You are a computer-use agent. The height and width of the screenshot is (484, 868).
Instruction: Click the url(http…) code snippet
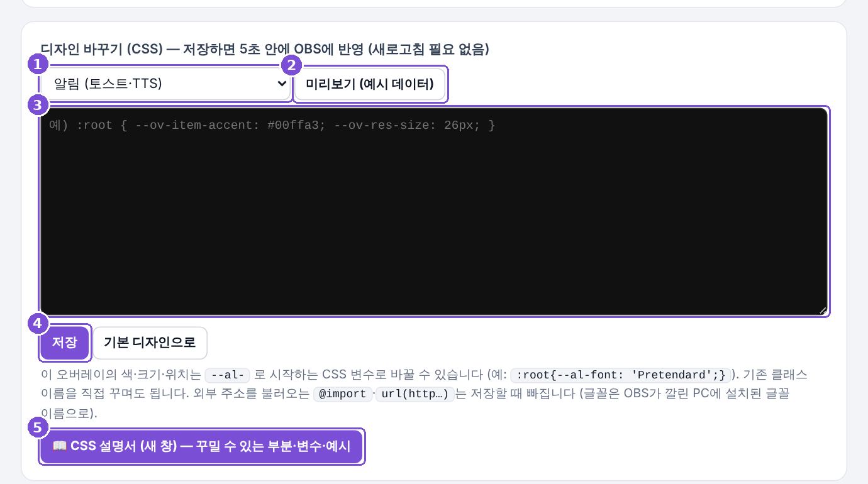pos(415,394)
